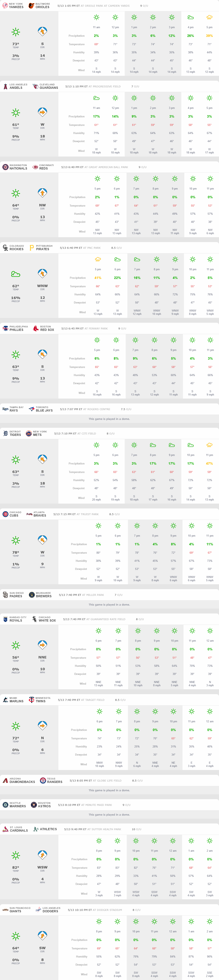Click the 11 am cloud icon in Angels-Guardians forecast
Viewport: 219px width, 980px height.
coord(97,98)
